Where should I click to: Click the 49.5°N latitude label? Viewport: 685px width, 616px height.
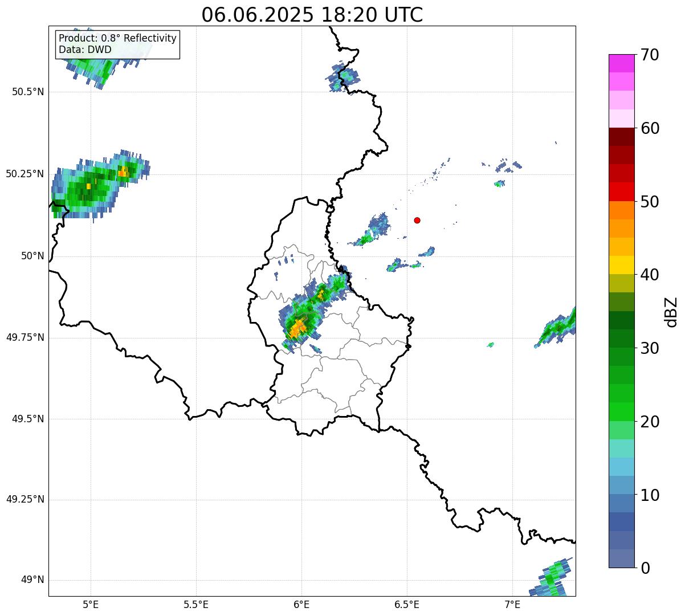[28, 419]
